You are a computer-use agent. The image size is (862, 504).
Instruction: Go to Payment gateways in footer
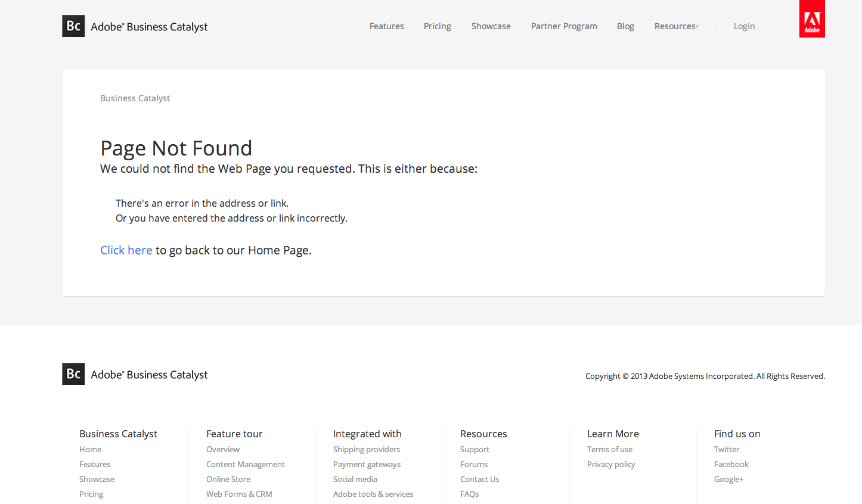(367, 464)
